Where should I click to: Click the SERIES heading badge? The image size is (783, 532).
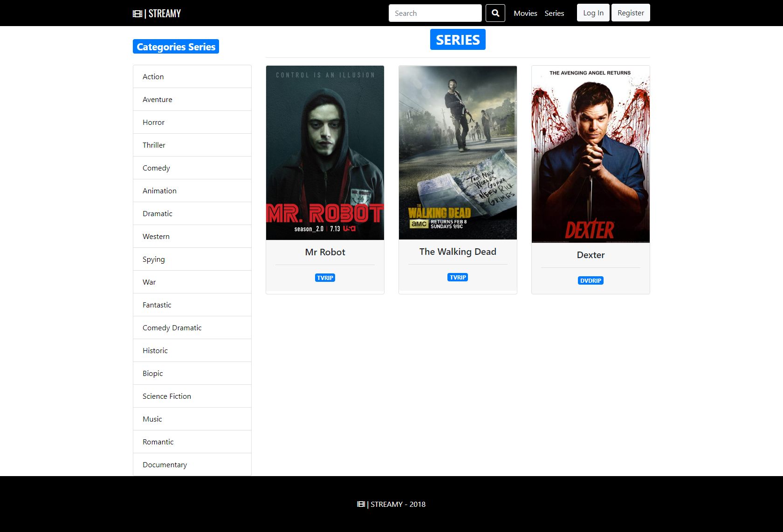pyautogui.click(x=458, y=40)
